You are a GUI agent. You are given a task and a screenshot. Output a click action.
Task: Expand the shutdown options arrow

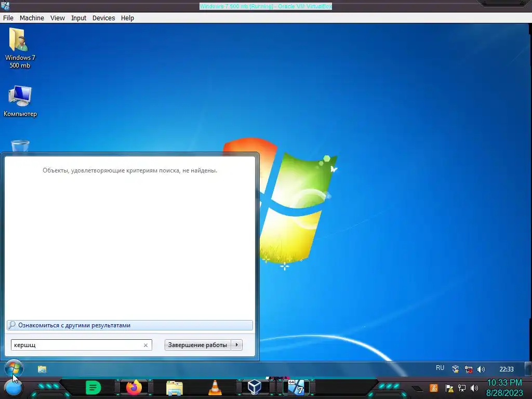[236, 345]
